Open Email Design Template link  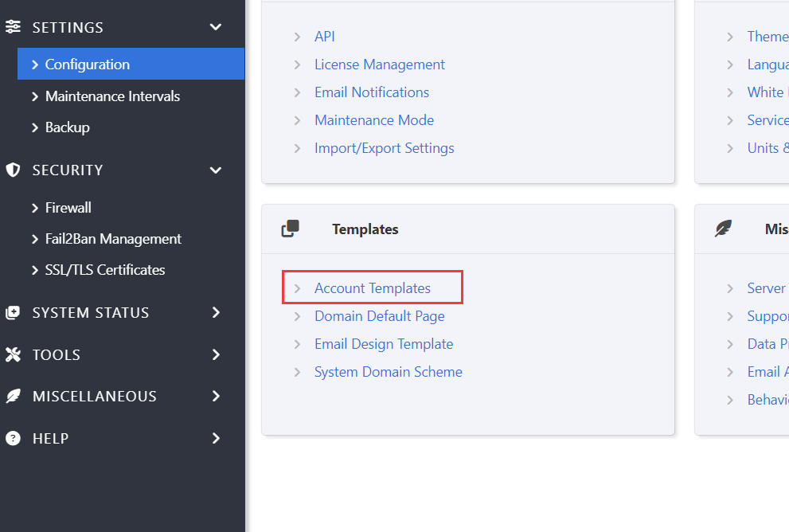click(383, 344)
